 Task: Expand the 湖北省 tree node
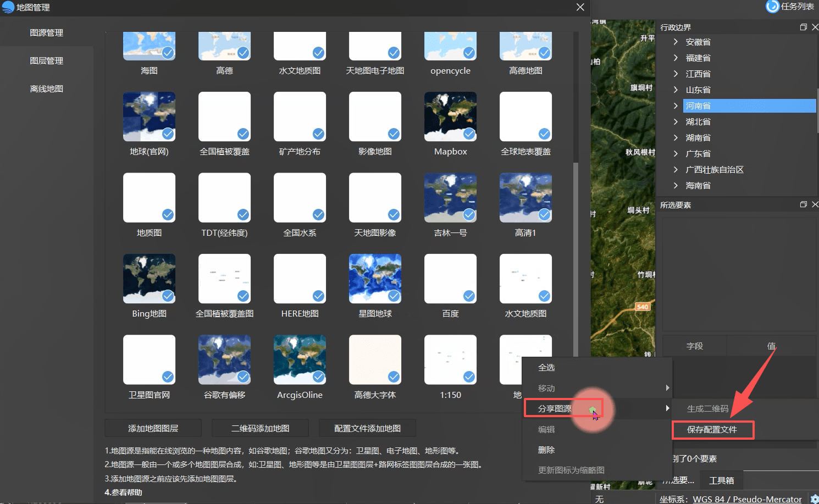click(x=676, y=121)
